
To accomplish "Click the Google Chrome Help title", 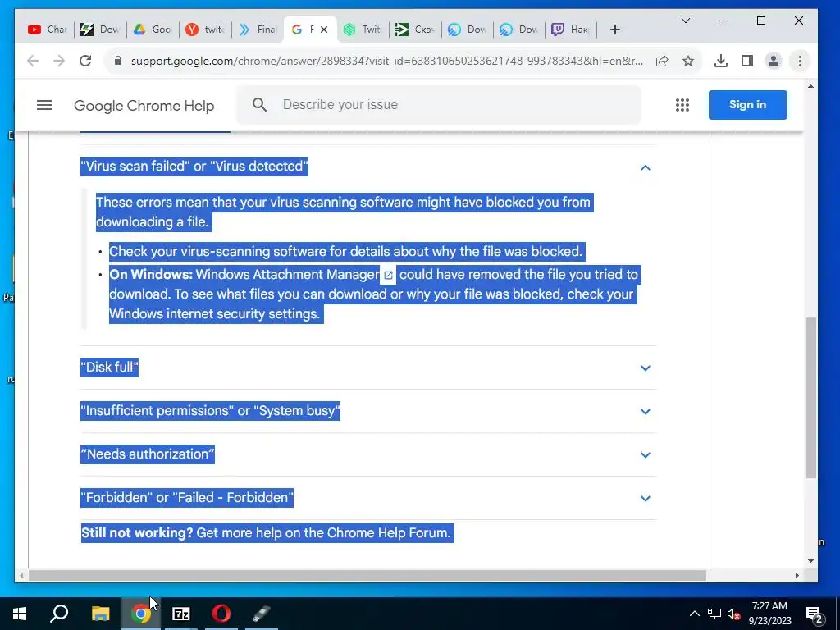I will coord(144,106).
